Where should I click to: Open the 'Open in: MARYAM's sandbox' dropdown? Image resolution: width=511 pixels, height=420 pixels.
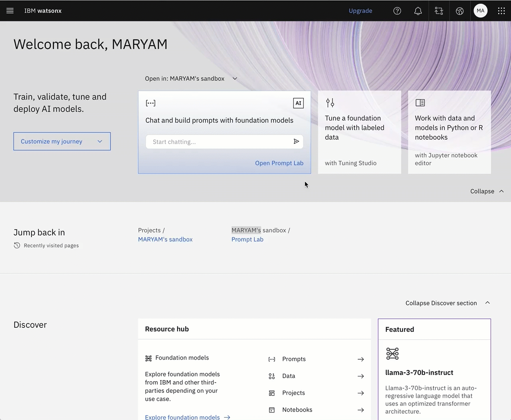pyautogui.click(x=235, y=79)
